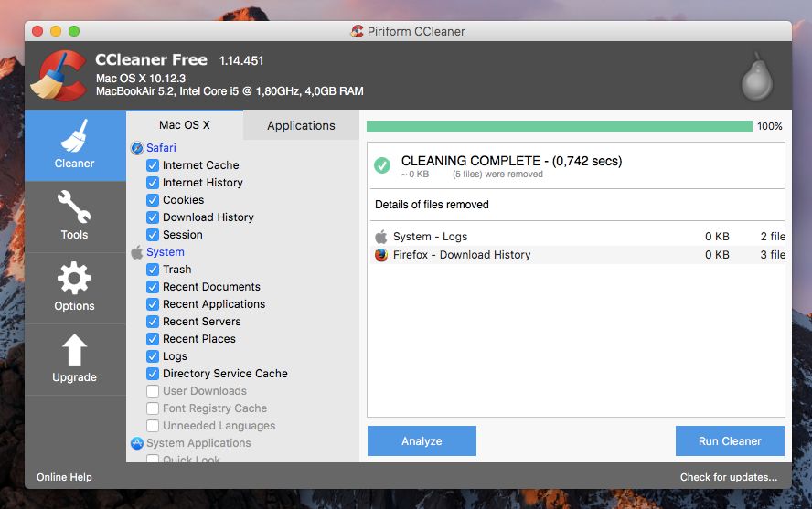812x509 pixels.
Task: Uncheck Recent Servers checkbox
Action: [152, 322]
